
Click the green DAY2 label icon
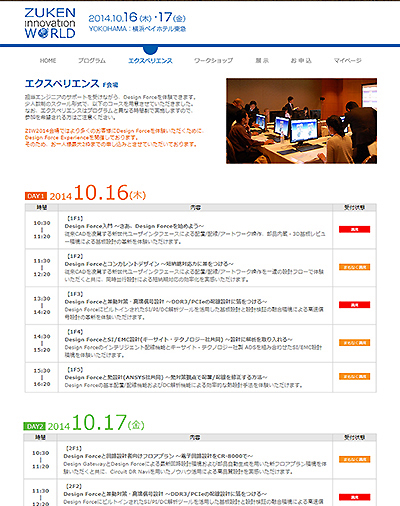click(x=34, y=426)
